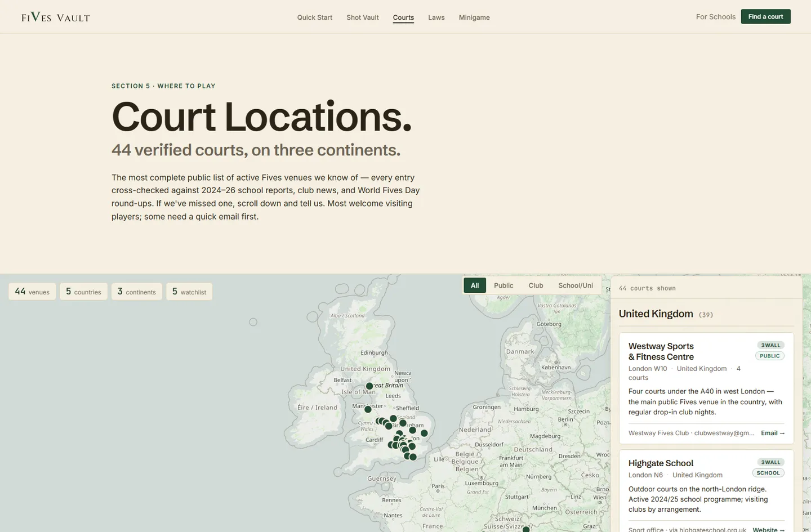
Task: Click the Fives Vault logo
Action: pyautogui.click(x=56, y=17)
